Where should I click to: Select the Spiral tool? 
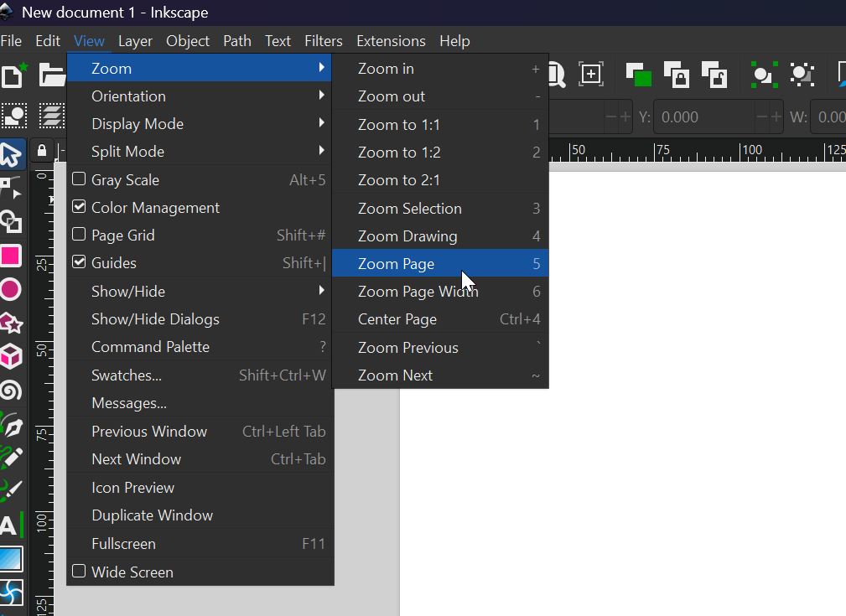(11, 391)
